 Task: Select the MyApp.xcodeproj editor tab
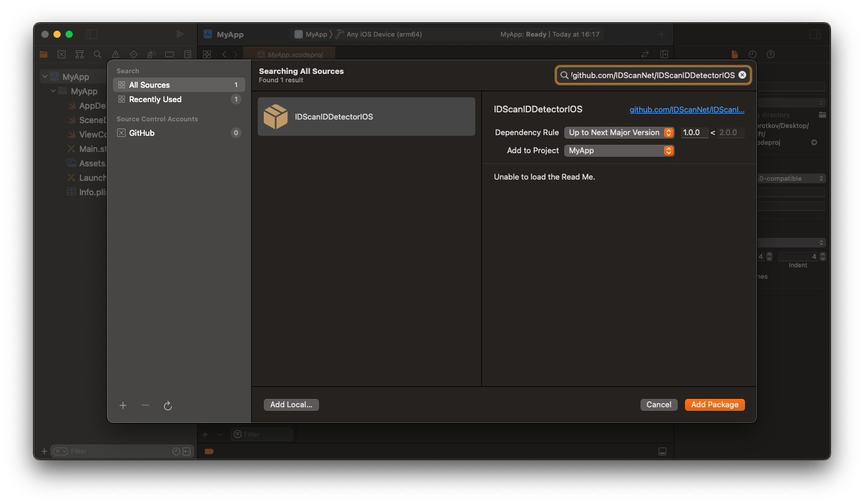[290, 54]
